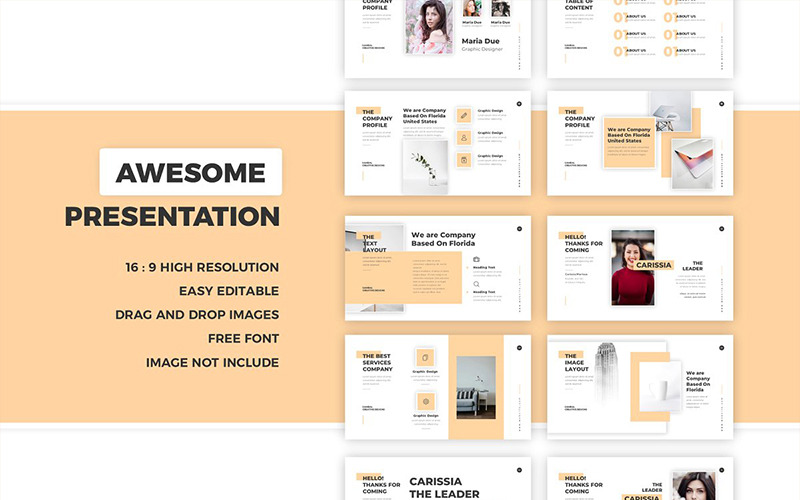This screenshot has width=800, height=500.
Task: Click 'We are Company Based On Florida United States' above plant photo
Action: point(424,116)
